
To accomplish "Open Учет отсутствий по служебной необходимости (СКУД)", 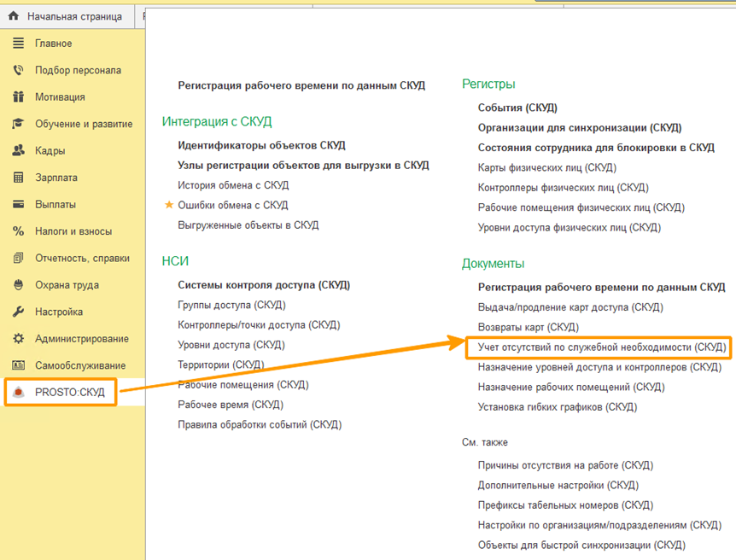I will pyautogui.click(x=601, y=347).
